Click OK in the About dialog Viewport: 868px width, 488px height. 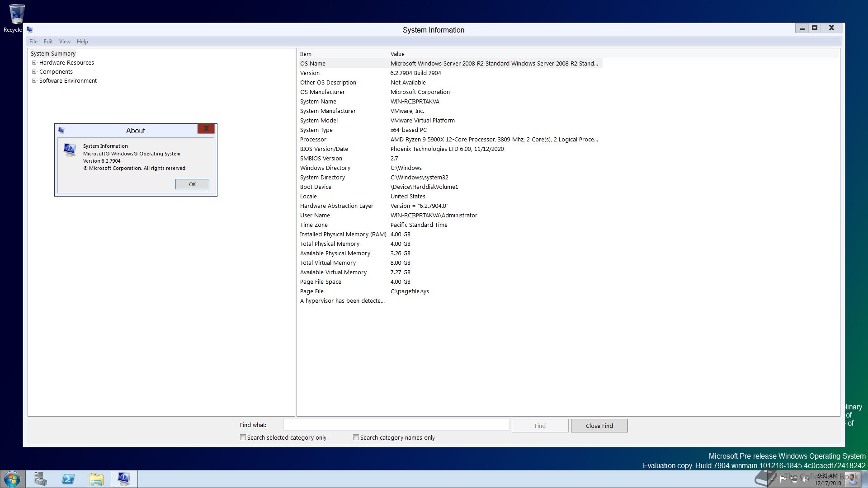tap(192, 184)
